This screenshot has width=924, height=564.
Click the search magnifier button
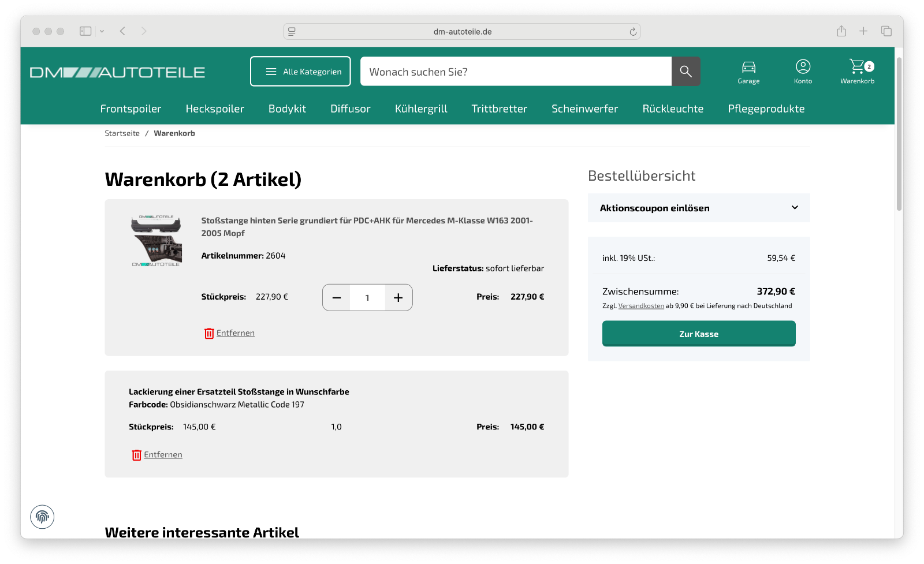click(685, 71)
